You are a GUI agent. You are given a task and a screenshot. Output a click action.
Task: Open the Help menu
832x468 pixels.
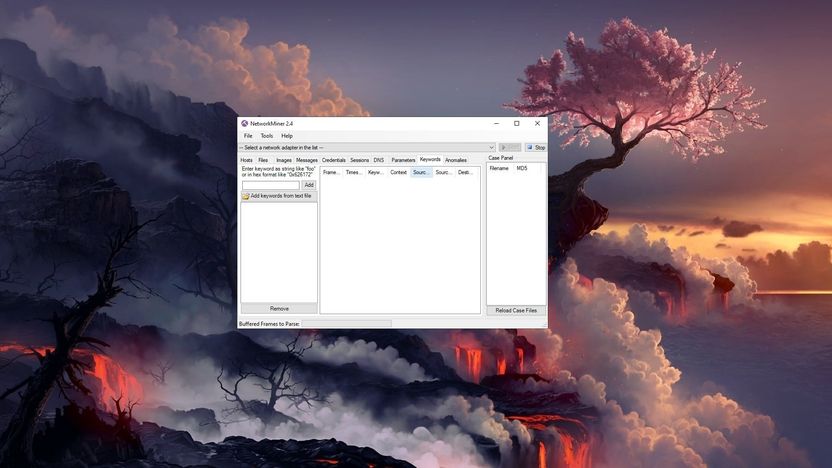click(287, 136)
